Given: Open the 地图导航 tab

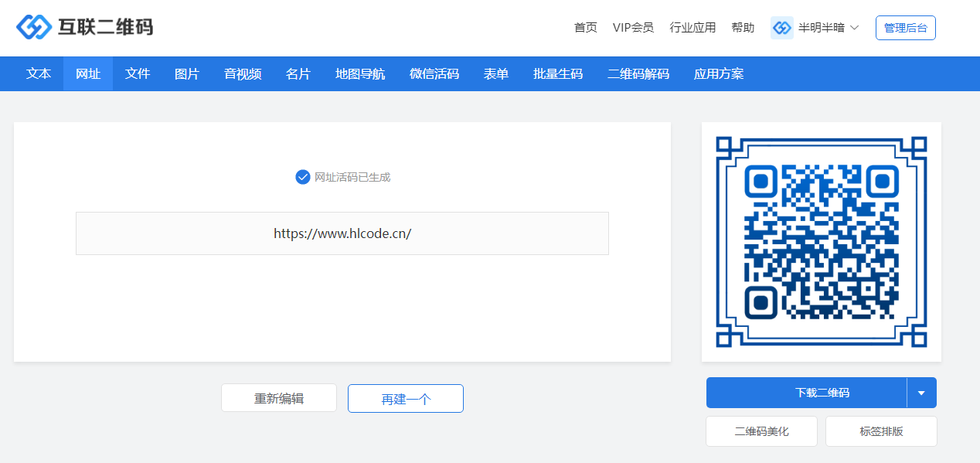Looking at the screenshot, I should coord(360,74).
